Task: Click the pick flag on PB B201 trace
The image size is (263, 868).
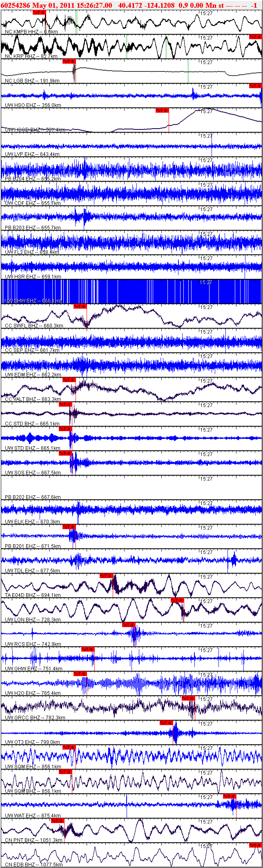Action: coord(69,527)
